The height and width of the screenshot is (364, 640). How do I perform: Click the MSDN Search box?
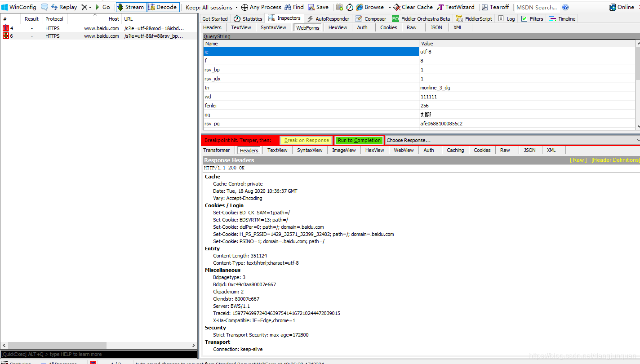pyautogui.click(x=537, y=7)
